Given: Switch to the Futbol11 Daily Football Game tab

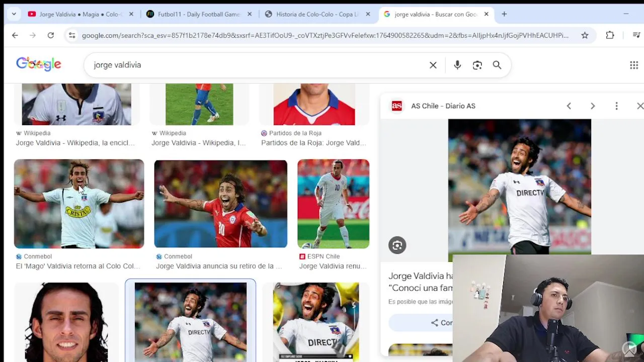Looking at the screenshot, I should 198,14.
